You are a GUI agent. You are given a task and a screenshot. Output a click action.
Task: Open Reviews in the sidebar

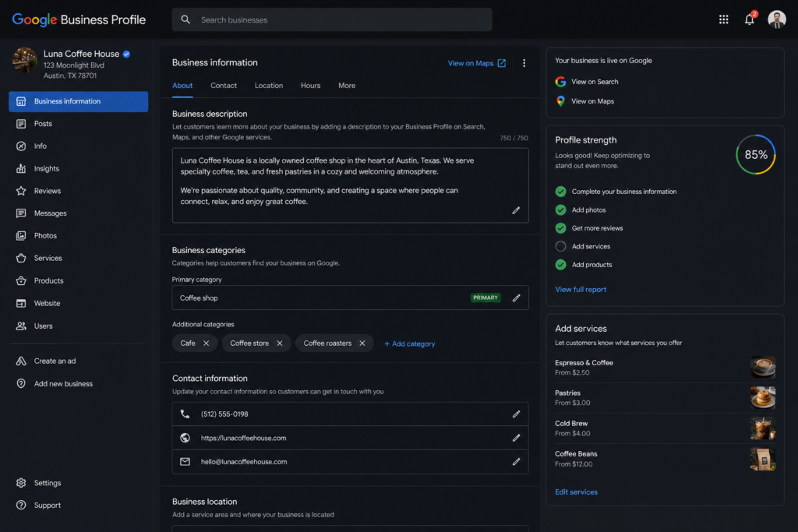(79, 191)
